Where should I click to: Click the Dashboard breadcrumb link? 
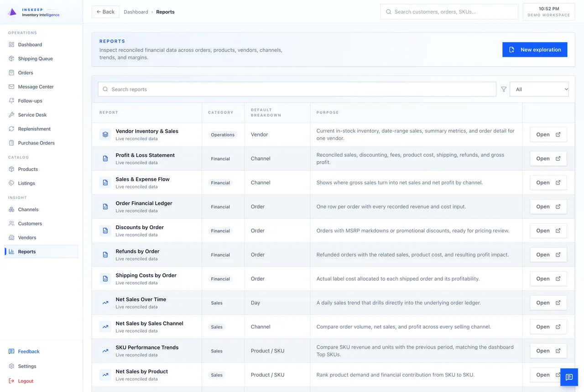(x=136, y=12)
